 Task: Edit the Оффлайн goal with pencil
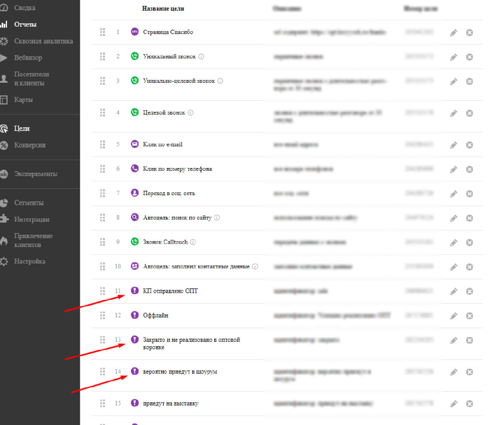[x=454, y=316]
